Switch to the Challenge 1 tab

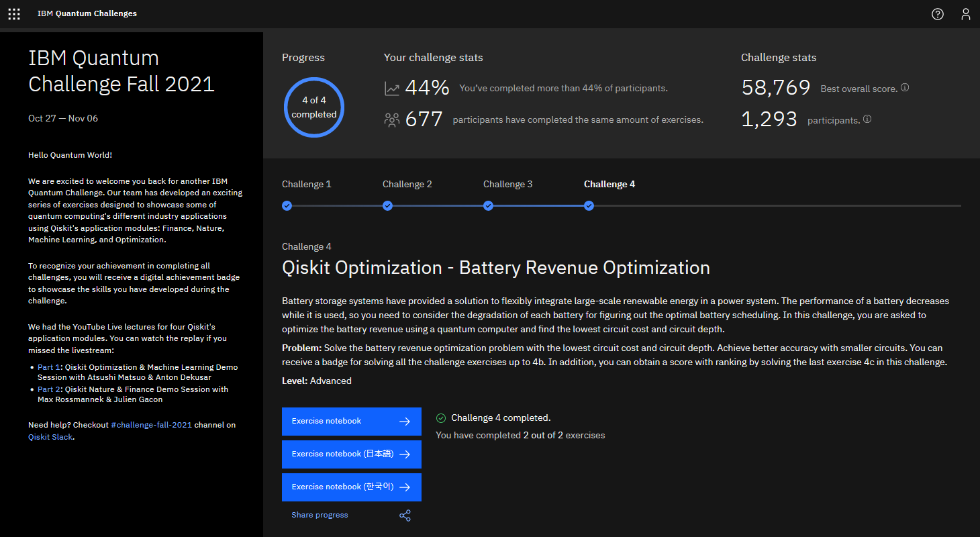pos(306,184)
